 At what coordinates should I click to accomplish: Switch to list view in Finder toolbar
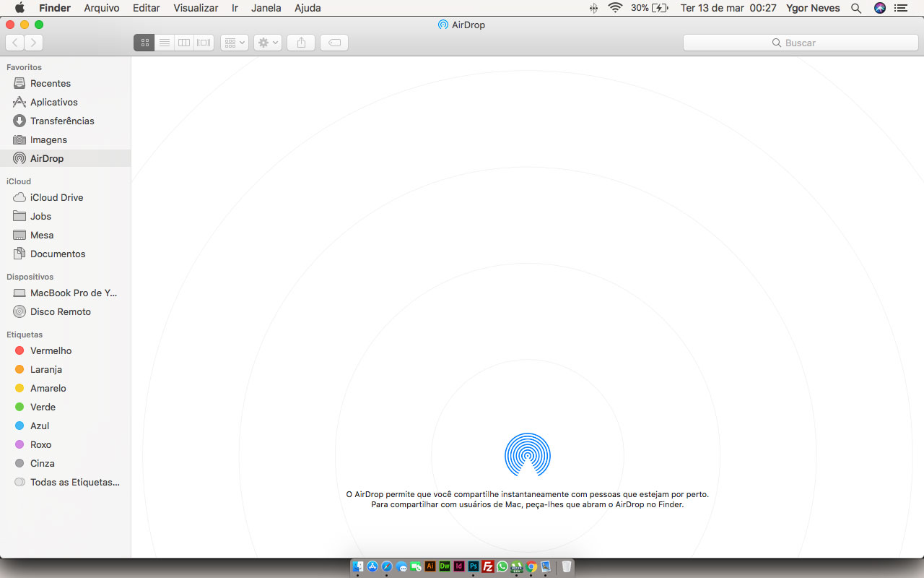pyautogui.click(x=165, y=43)
